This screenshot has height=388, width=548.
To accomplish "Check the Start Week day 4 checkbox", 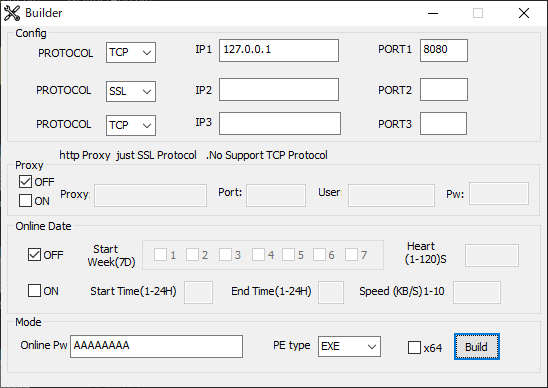I will click(x=258, y=255).
